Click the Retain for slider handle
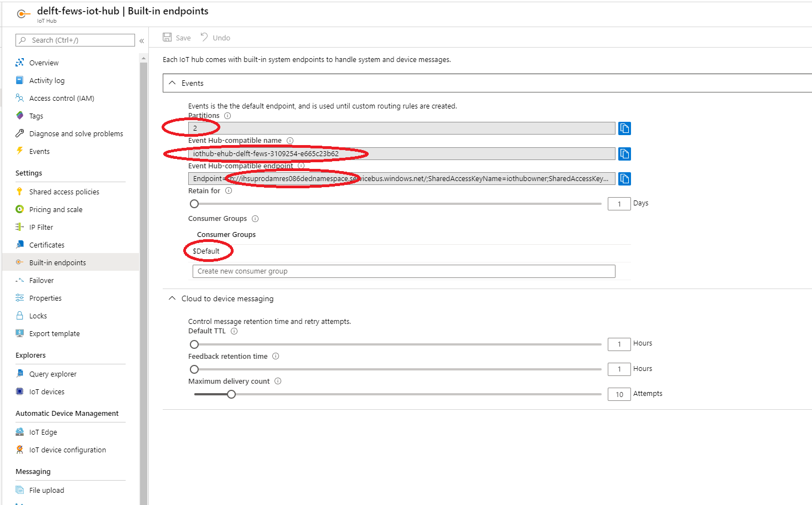This screenshot has height=505, width=812. (x=194, y=204)
